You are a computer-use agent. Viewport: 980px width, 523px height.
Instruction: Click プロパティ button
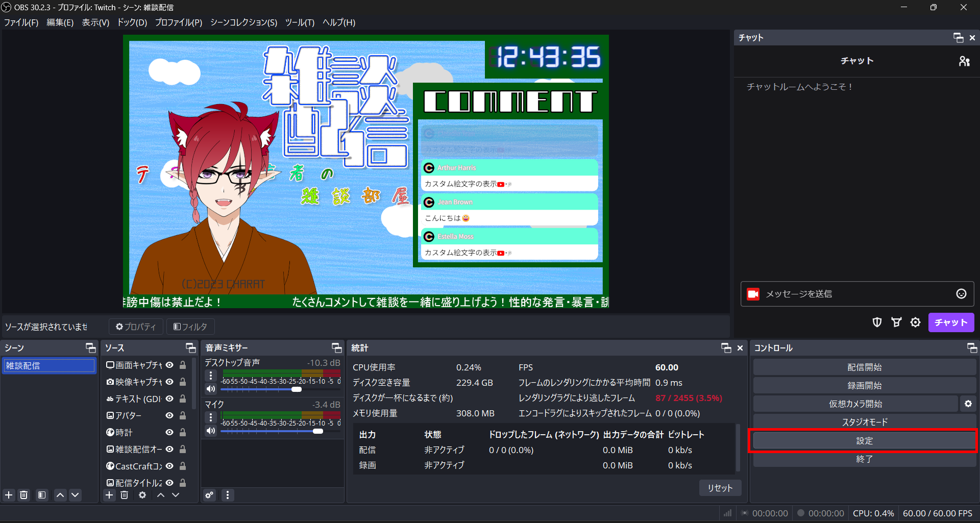coord(136,327)
